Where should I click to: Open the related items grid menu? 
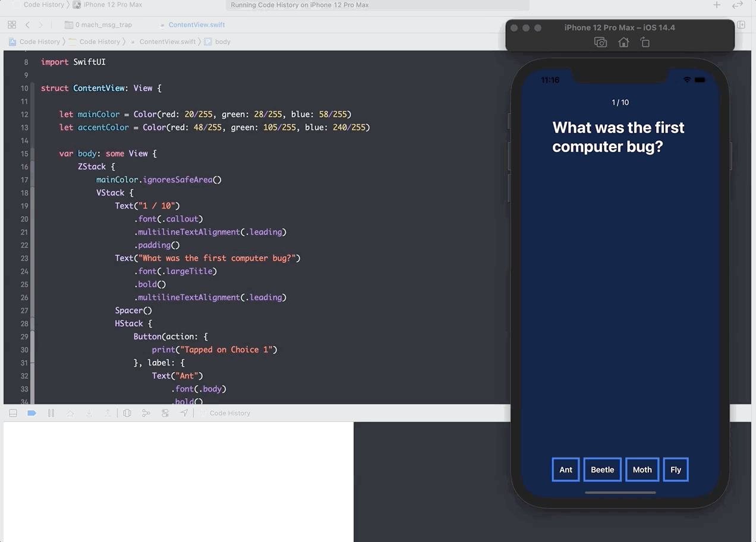pyautogui.click(x=12, y=25)
